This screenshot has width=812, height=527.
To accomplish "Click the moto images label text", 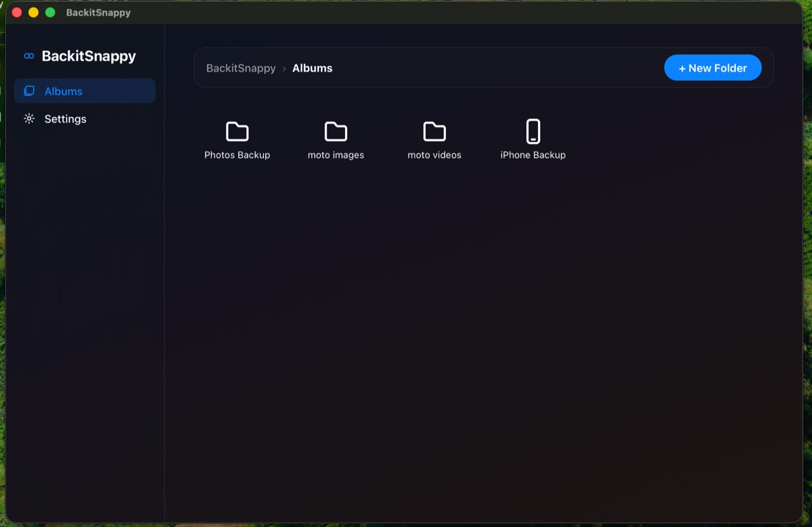I will [336, 155].
